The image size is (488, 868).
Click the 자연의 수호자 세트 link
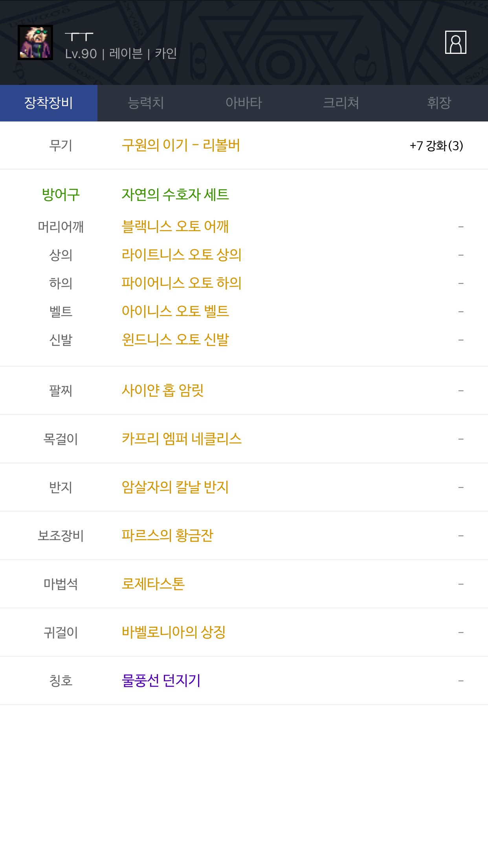pos(175,195)
